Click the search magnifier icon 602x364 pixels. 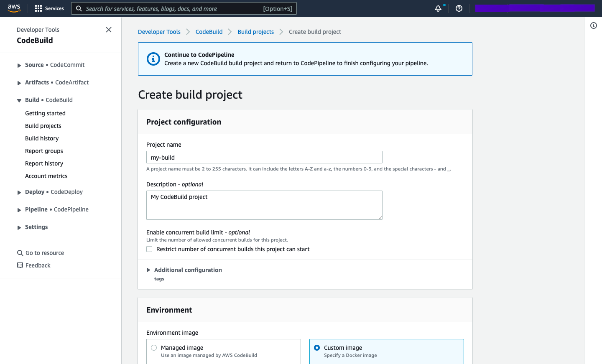pos(79,8)
